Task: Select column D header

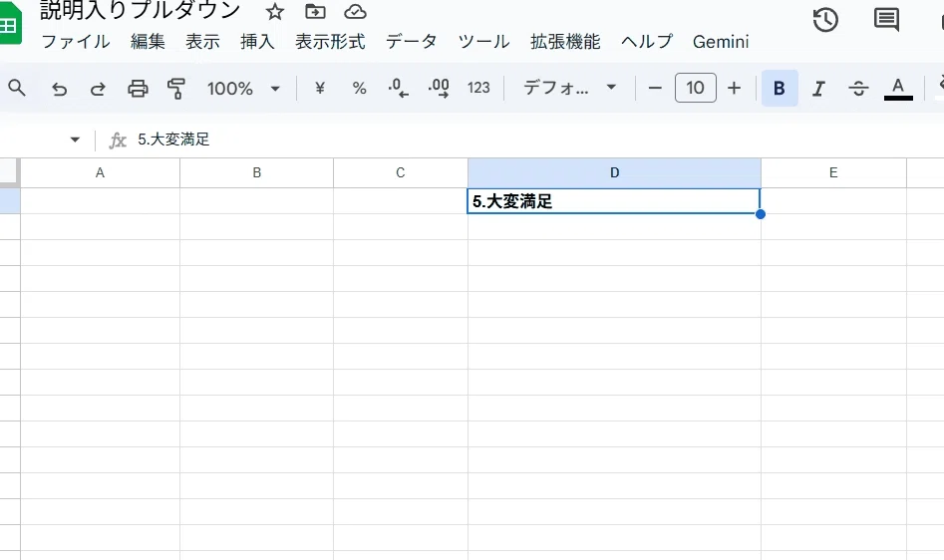Action: click(x=614, y=173)
